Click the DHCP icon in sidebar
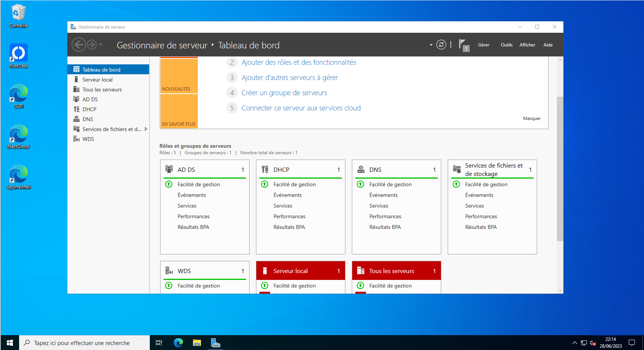 76,109
